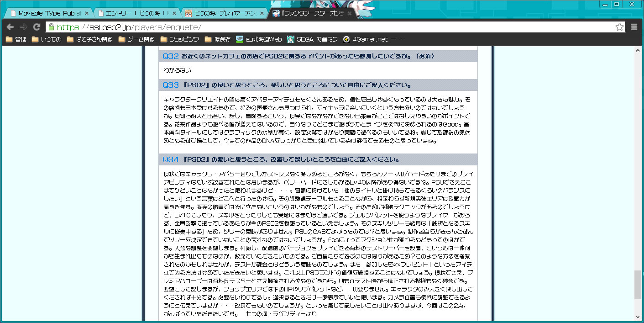The image size is (644, 323).
Task: Open the ゲーム関係 bookmark folder
Action: pos(136,39)
